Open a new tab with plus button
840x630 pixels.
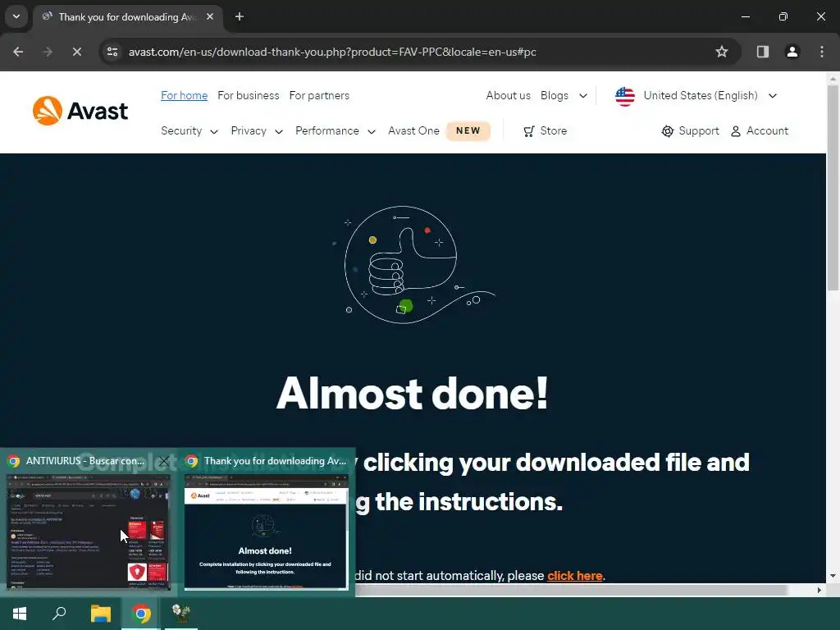pyautogui.click(x=240, y=16)
